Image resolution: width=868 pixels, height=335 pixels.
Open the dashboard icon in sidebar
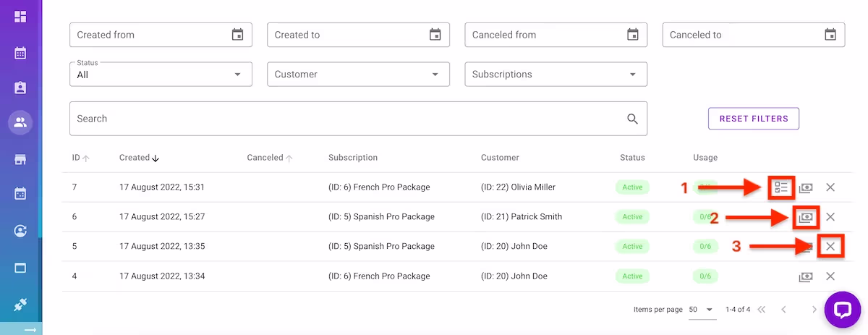coord(20,16)
